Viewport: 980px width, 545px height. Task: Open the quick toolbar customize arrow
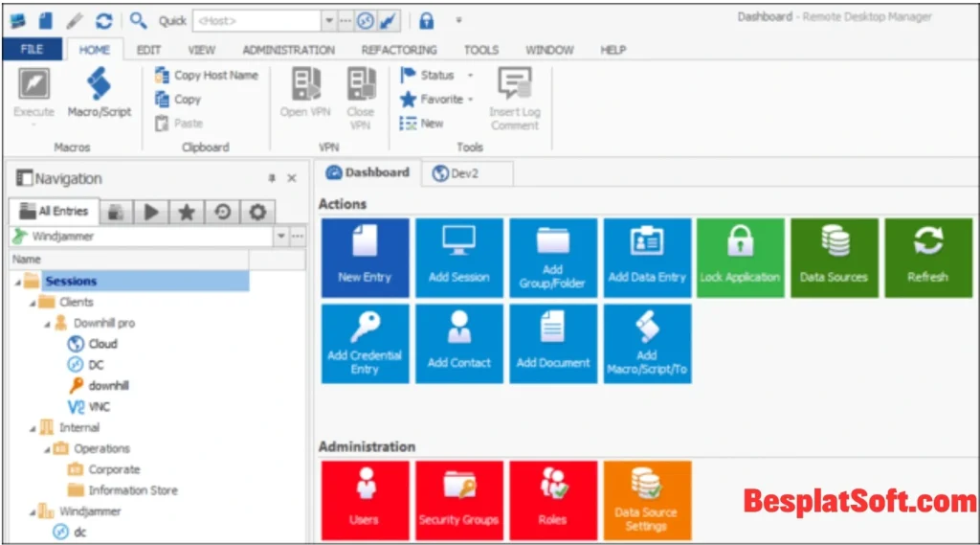click(x=458, y=21)
